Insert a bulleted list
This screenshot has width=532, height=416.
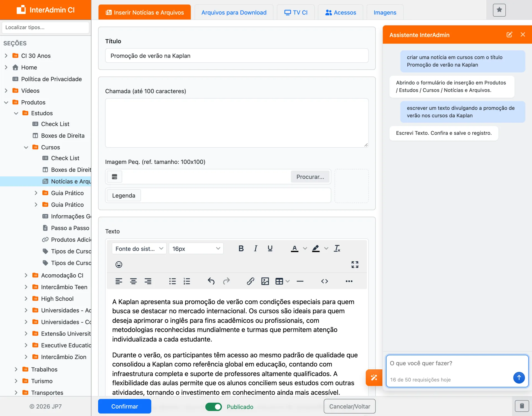tap(172, 281)
